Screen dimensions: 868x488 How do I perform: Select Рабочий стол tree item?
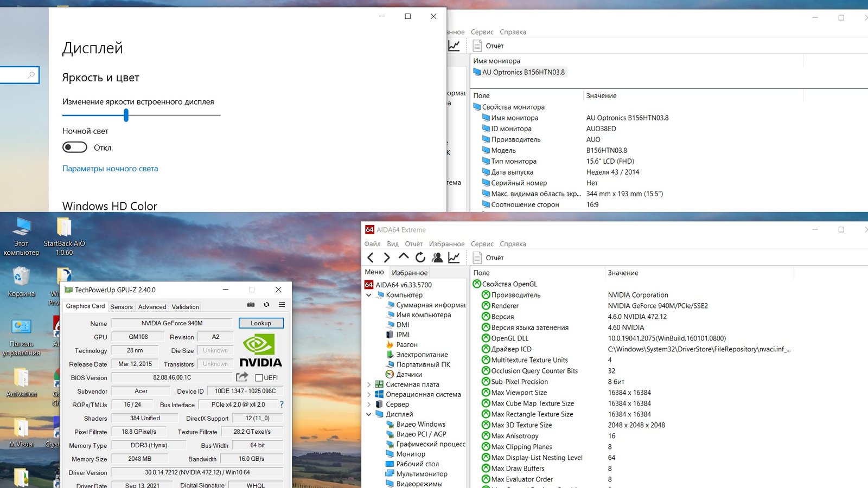(412, 464)
